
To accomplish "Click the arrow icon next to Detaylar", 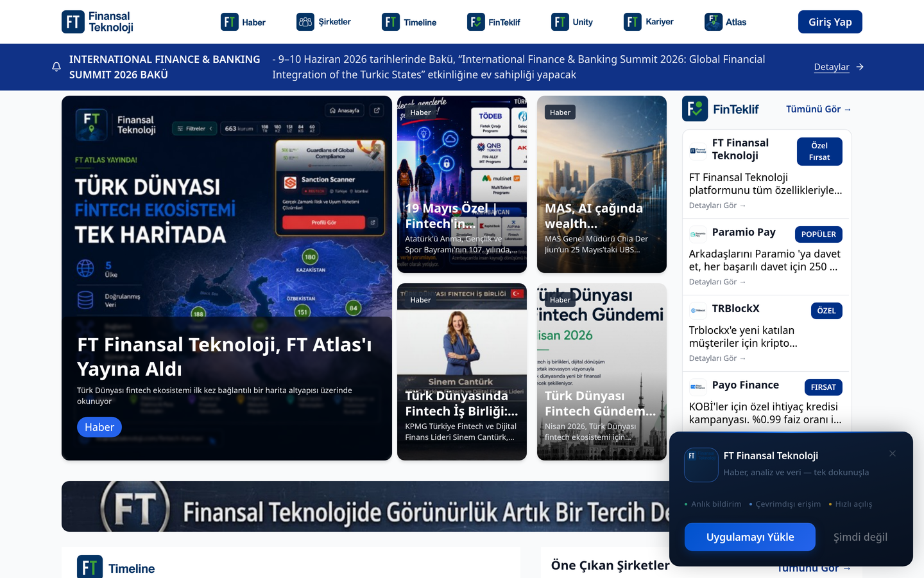I will [x=860, y=67].
